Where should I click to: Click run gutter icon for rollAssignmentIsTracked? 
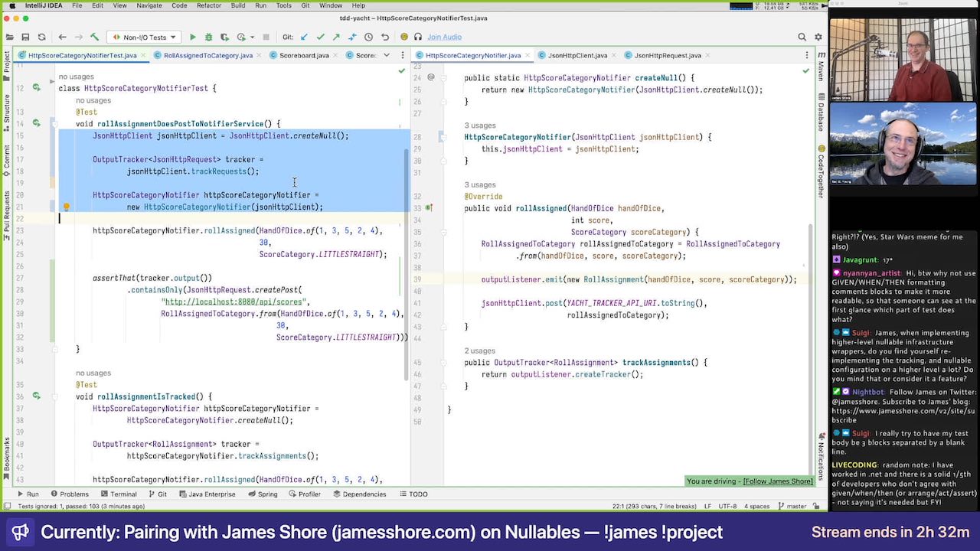36,396
